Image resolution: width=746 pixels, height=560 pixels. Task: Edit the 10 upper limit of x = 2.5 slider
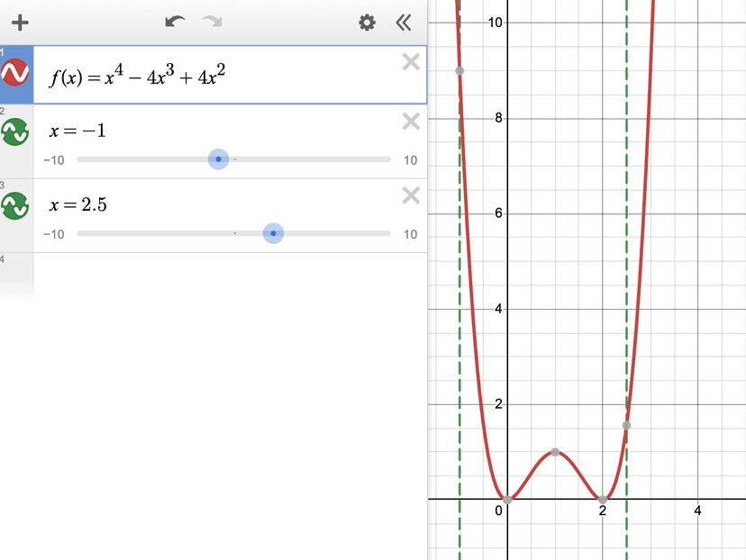click(x=410, y=234)
